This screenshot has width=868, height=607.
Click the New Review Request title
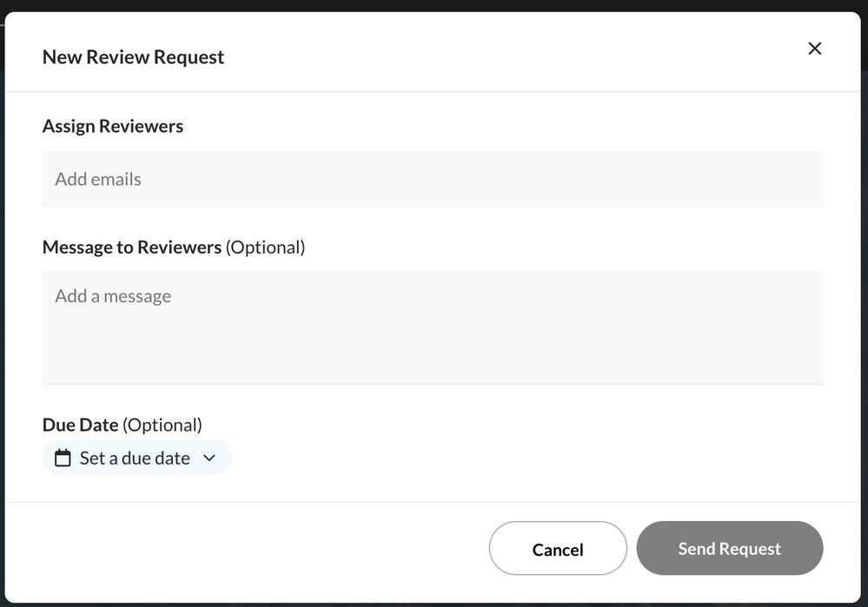pos(133,57)
